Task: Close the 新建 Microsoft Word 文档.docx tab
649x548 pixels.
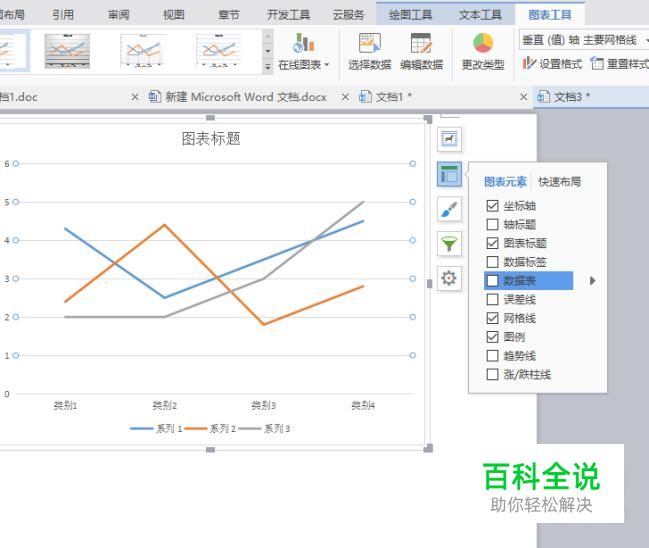Action: [x=345, y=97]
